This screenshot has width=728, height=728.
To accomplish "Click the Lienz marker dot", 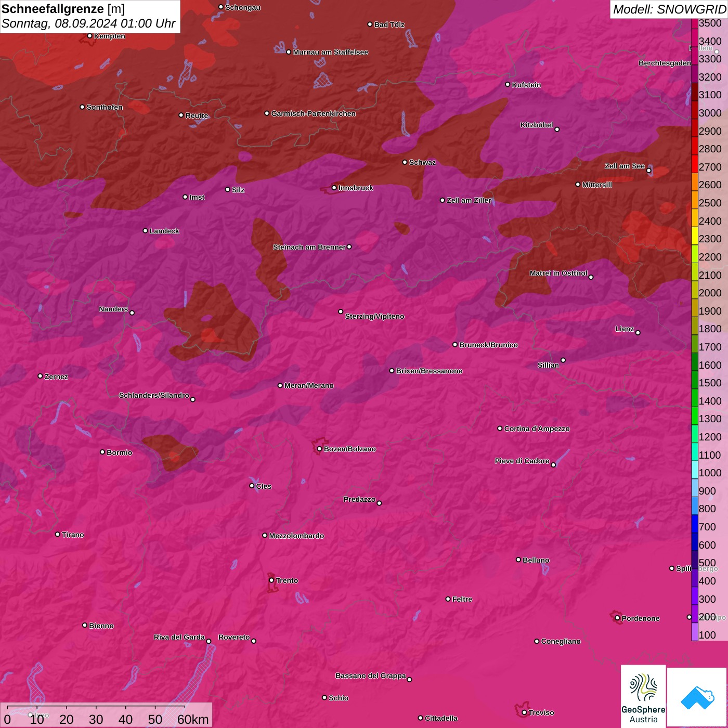I will coord(638,333).
